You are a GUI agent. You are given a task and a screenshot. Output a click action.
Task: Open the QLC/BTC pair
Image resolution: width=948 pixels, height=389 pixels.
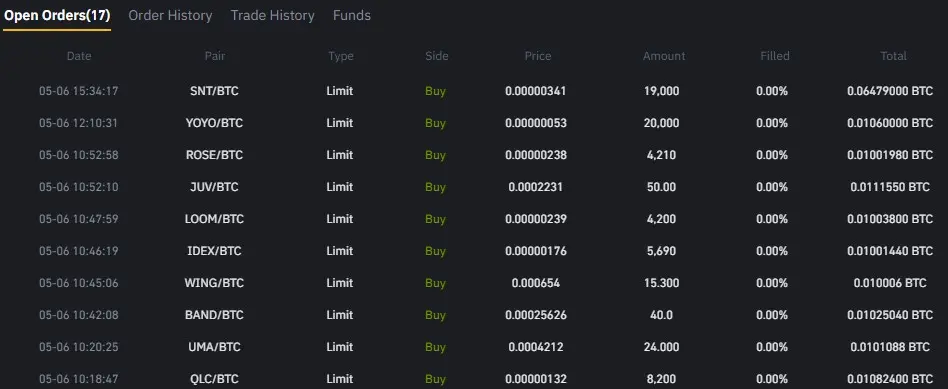[x=214, y=379]
